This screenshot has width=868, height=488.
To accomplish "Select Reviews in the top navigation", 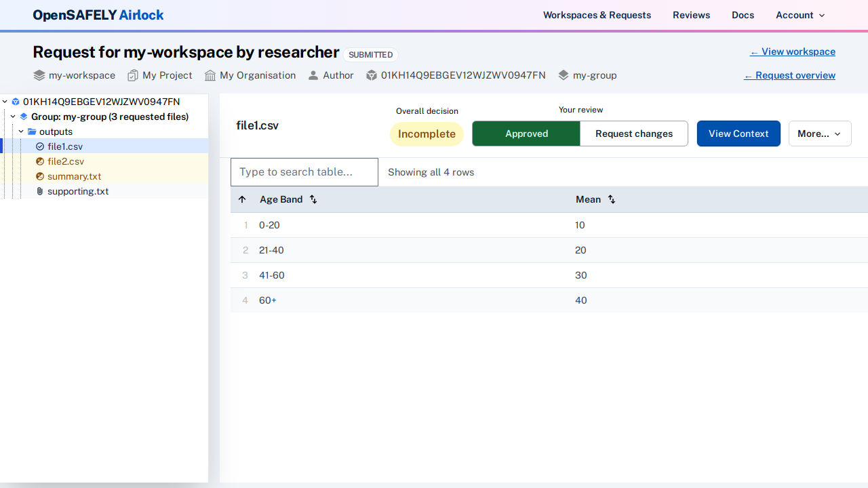I will 691,15.
